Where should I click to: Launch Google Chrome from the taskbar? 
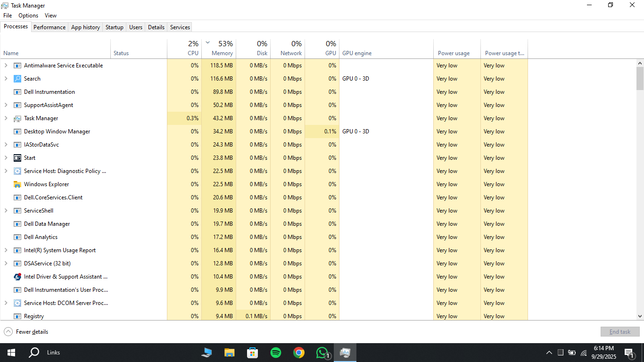298,353
